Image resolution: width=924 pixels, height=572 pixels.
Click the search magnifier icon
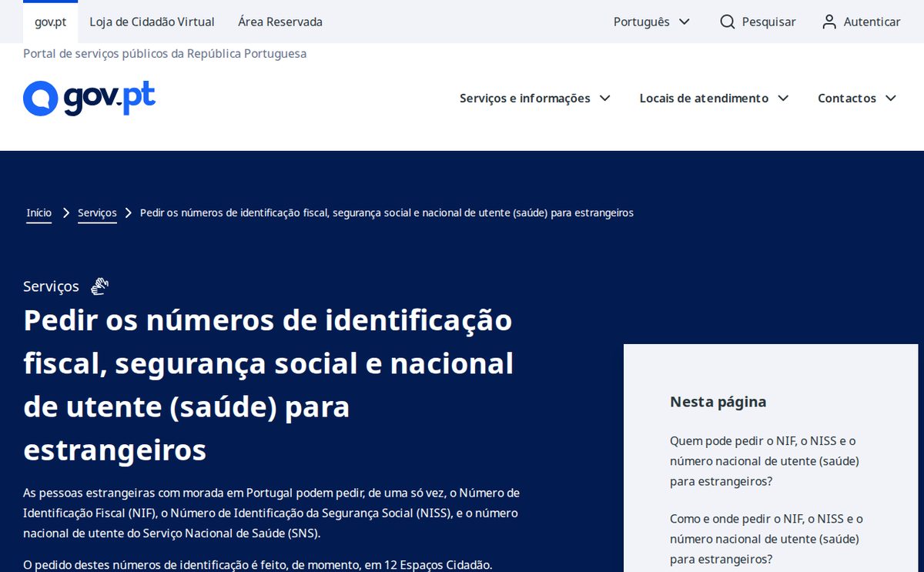[727, 22]
